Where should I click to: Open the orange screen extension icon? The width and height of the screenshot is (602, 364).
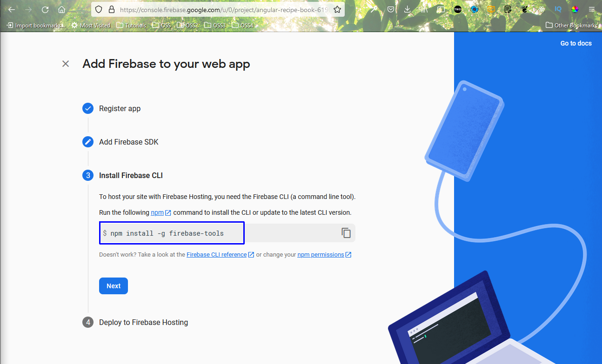click(x=491, y=9)
